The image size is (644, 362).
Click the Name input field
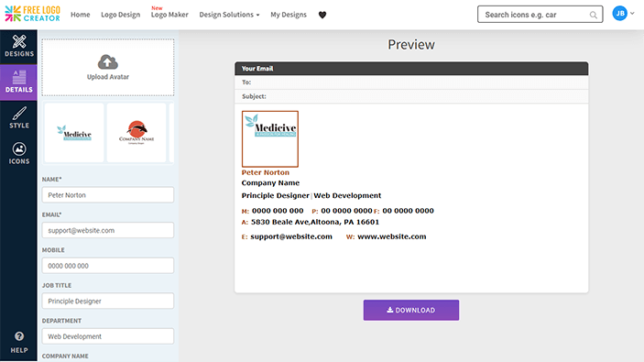107,195
